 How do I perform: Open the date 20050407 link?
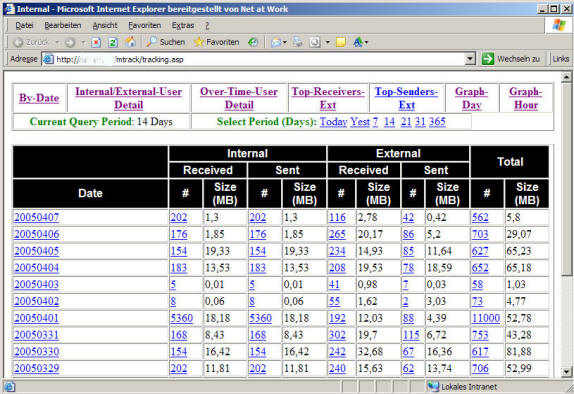pyautogui.click(x=37, y=217)
